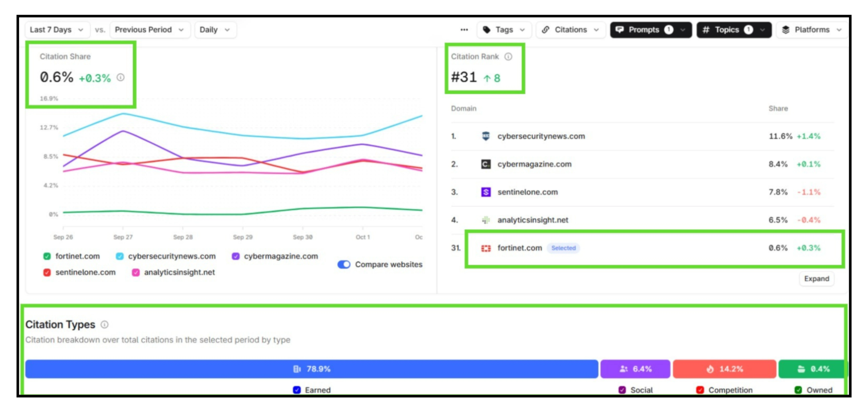Open the Daily interval dropdown
Screen dimensions: 868x407
tap(215, 30)
